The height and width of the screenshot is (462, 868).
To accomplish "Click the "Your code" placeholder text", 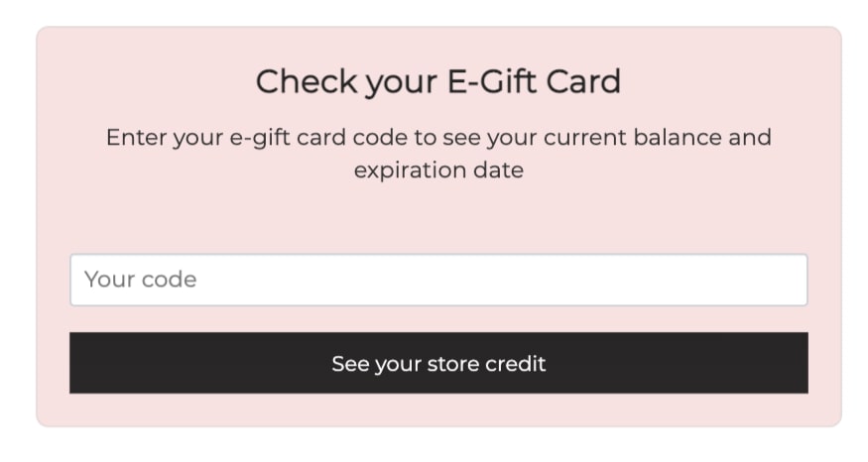I will click(140, 280).
